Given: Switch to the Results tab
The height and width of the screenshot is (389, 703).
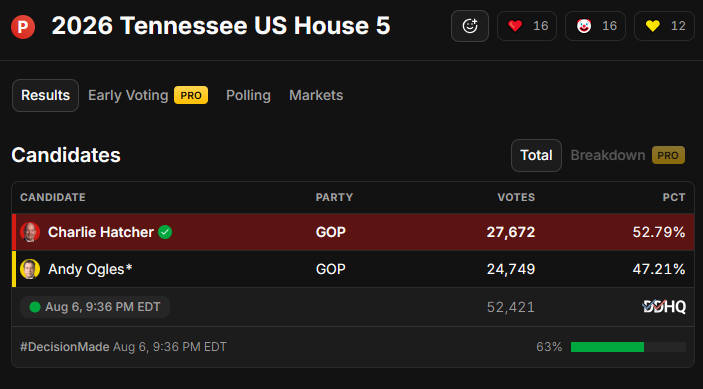Looking at the screenshot, I should (x=45, y=95).
